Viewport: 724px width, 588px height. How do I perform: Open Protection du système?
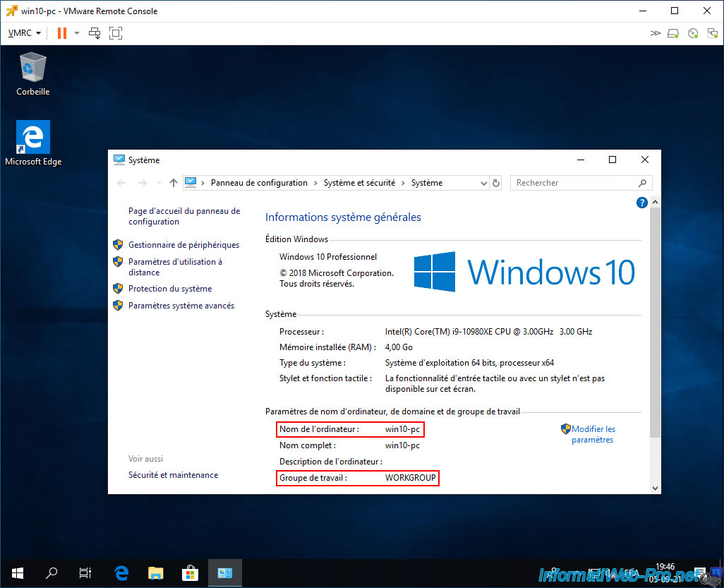click(170, 289)
